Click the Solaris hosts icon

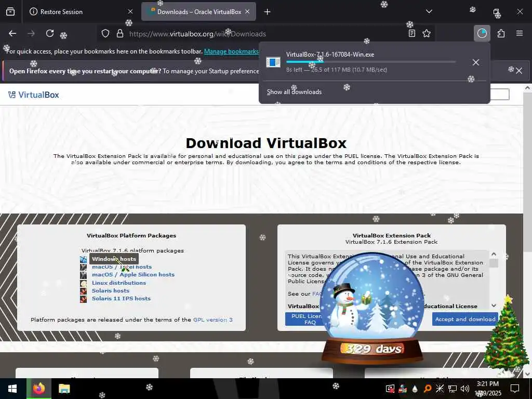(x=84, y=291)
